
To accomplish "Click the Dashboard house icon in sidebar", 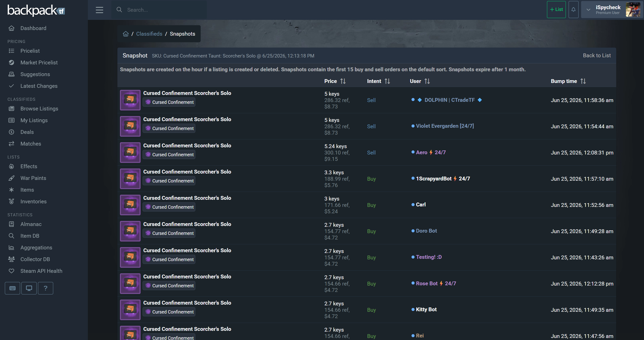I will click(x=11, y=28).
